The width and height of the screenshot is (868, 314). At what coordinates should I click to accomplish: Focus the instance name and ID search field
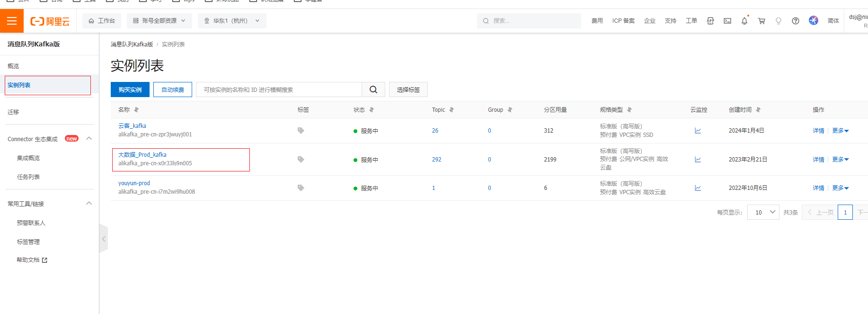pos(279,90)
